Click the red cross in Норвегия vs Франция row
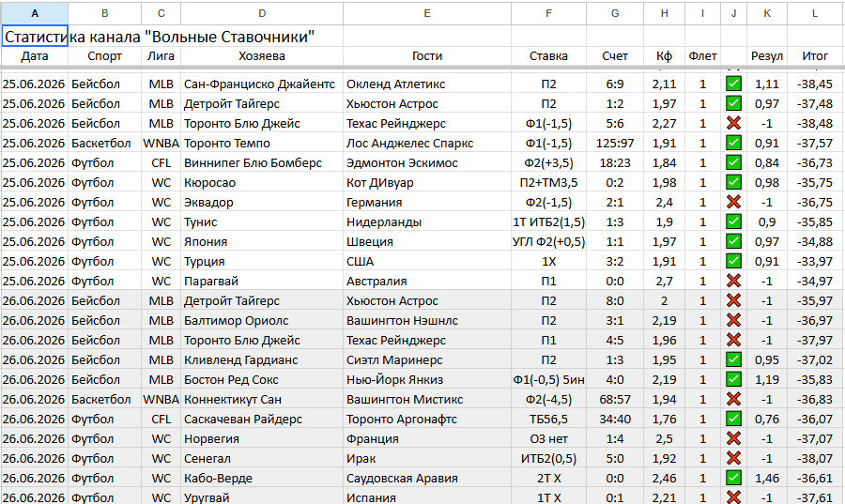 [x=733, y=438]
